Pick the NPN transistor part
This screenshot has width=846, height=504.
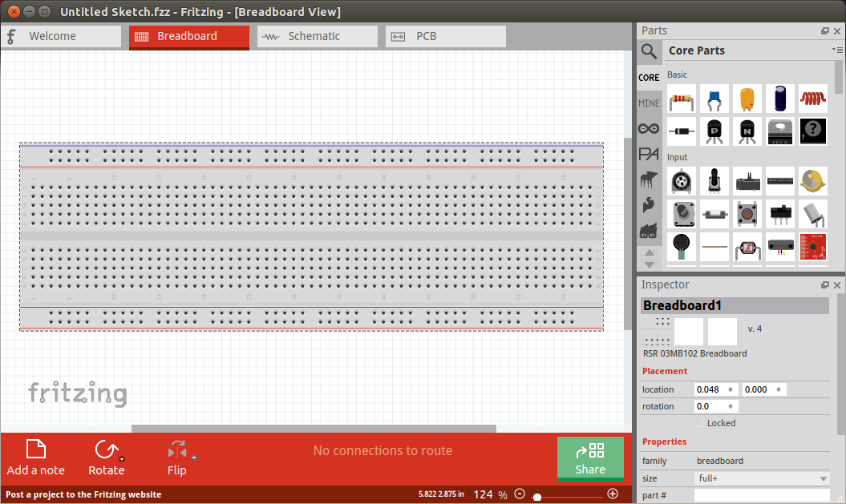tap(747, 131)
